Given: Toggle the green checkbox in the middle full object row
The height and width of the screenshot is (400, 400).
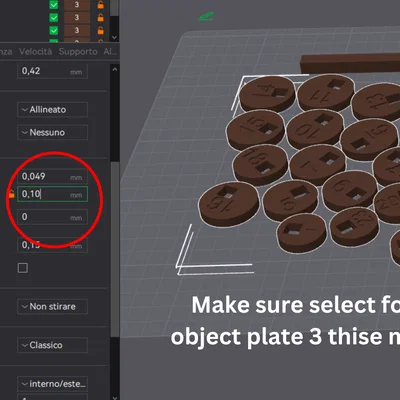Looking at the screenshot, I should click(x=54, y=17).
